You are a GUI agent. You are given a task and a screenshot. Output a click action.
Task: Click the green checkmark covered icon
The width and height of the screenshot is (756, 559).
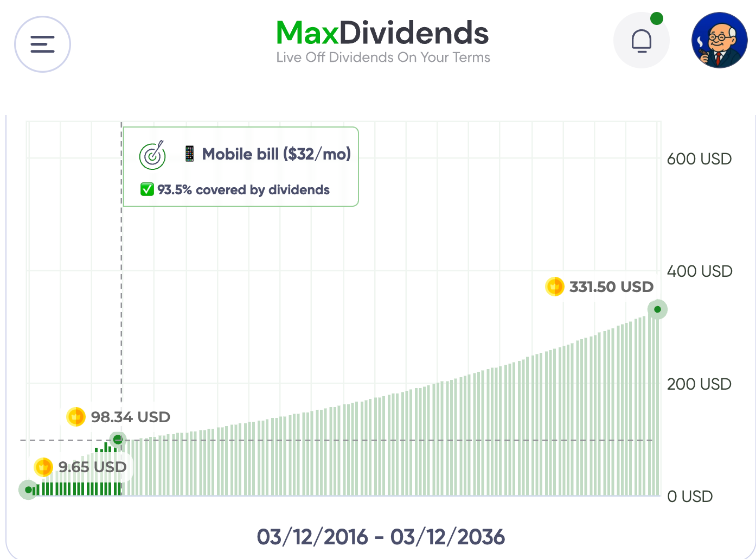click(147, 189)
